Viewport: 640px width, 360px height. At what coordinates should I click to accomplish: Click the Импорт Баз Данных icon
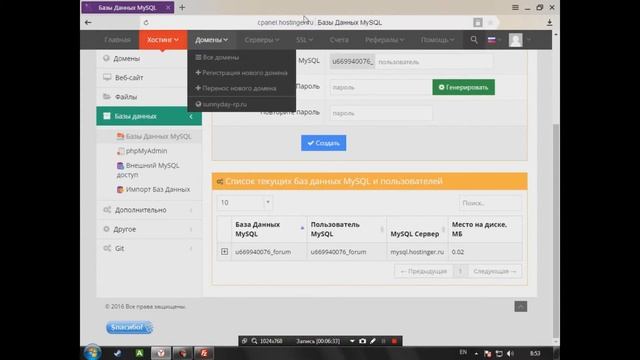click(x=120, y=189)
